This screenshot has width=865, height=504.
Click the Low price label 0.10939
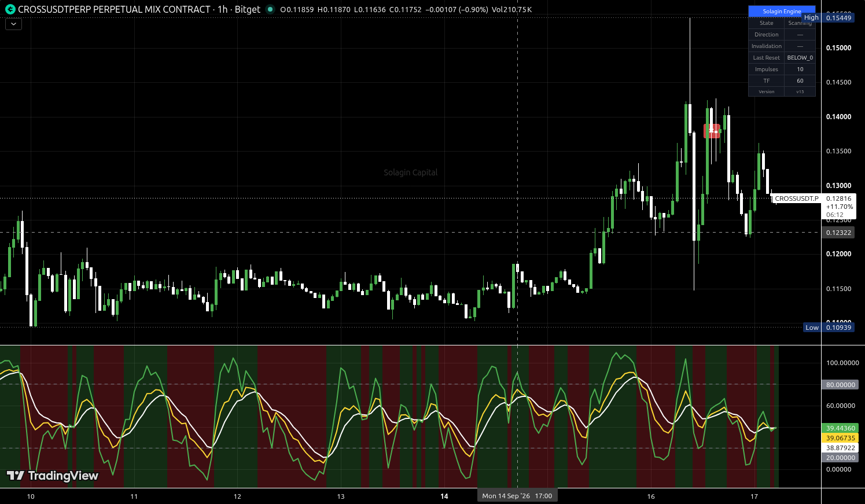(x=829, y=328)
